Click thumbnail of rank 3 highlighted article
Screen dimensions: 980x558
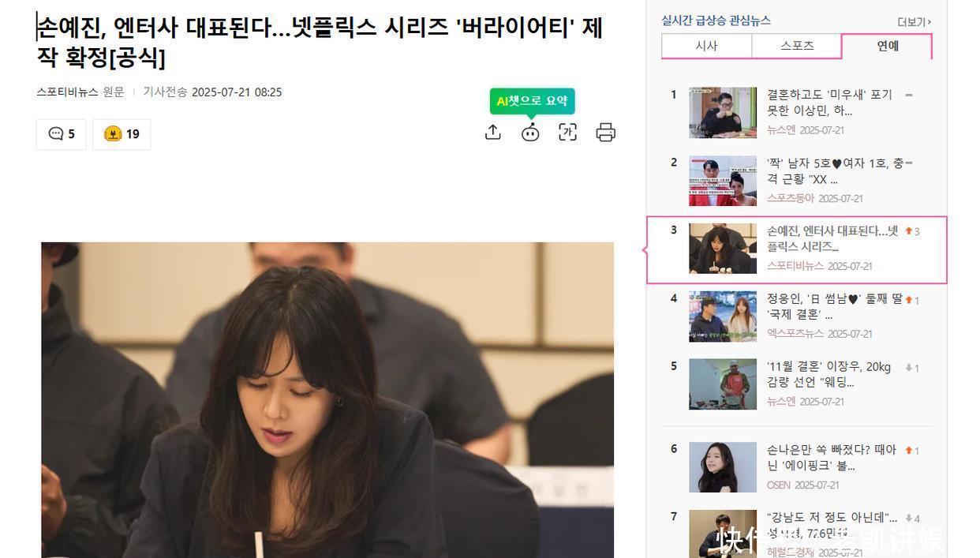pyautogui.click(x=723, y=249)
